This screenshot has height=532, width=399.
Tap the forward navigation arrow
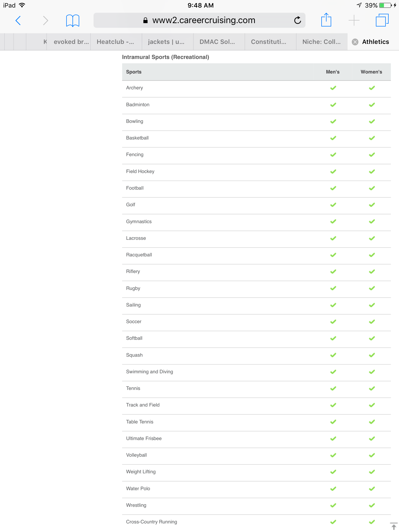coord(45,21)
